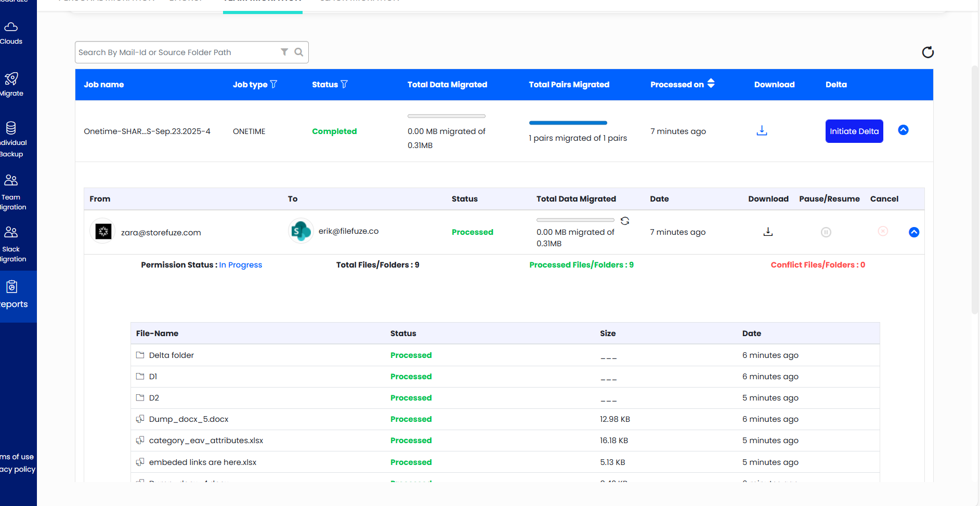Screen dimensions: 980x506
Task: Click the pause/resume icon for zara pair
Action: coord(826,232)
